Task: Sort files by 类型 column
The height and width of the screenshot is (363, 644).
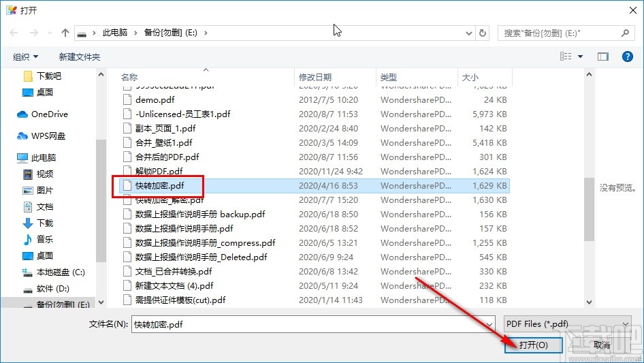Action: (389, 77)
